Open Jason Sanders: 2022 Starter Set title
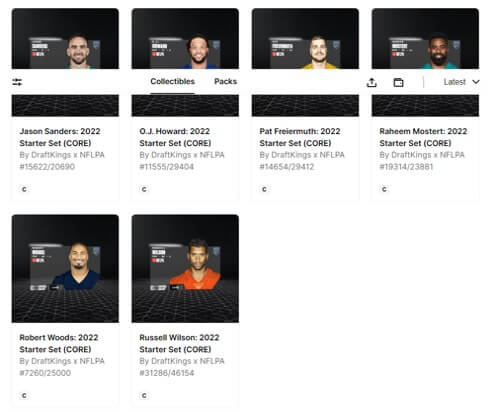The height and width of the screenshot is (412, 497). click(60, 137)
